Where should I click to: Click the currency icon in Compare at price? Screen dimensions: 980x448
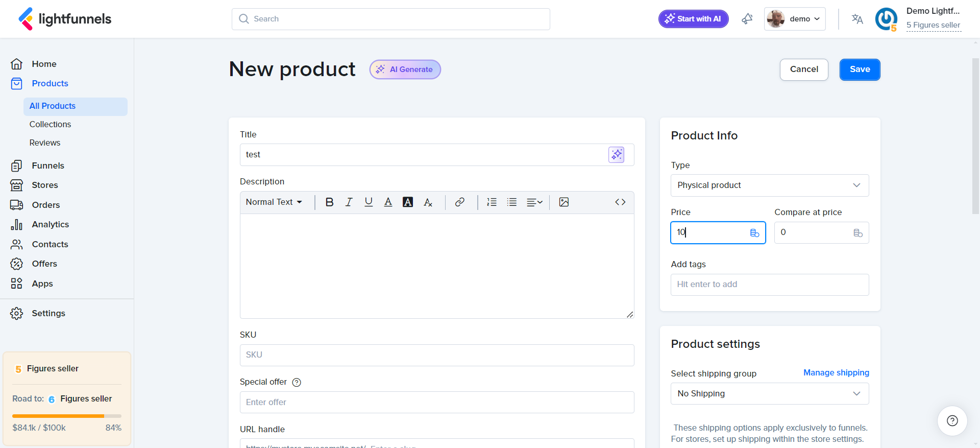click(x=858, y=233)
